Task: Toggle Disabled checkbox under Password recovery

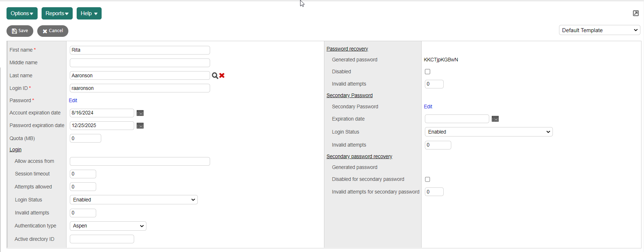Action: (x=427, y=72)
